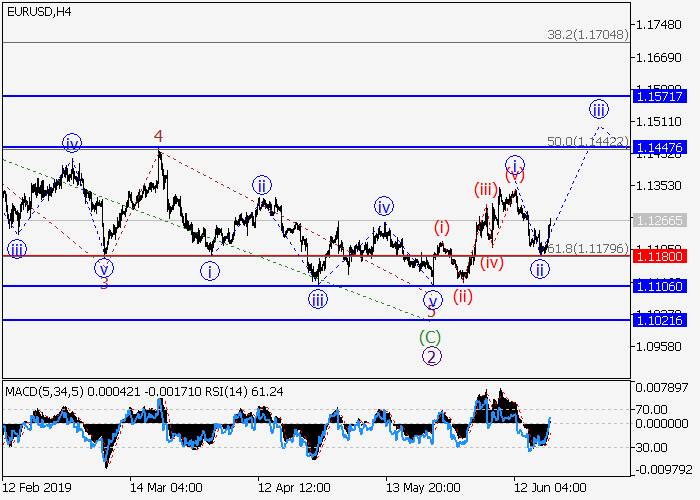Select projected circled iii target at dashed arrow
The height and width of the screenshot is (500, 700).
click(598, 109)
